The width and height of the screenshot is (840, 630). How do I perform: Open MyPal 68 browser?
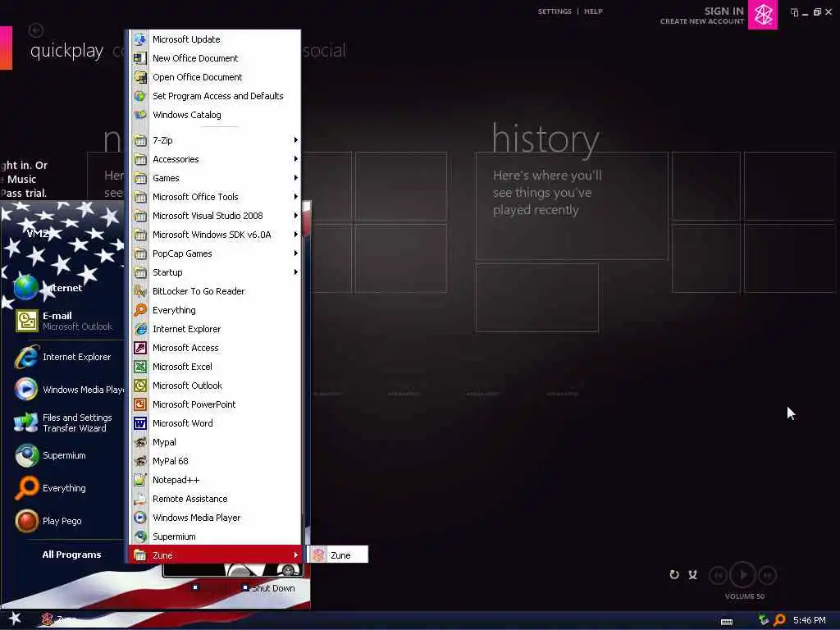(x=215, y=461)
